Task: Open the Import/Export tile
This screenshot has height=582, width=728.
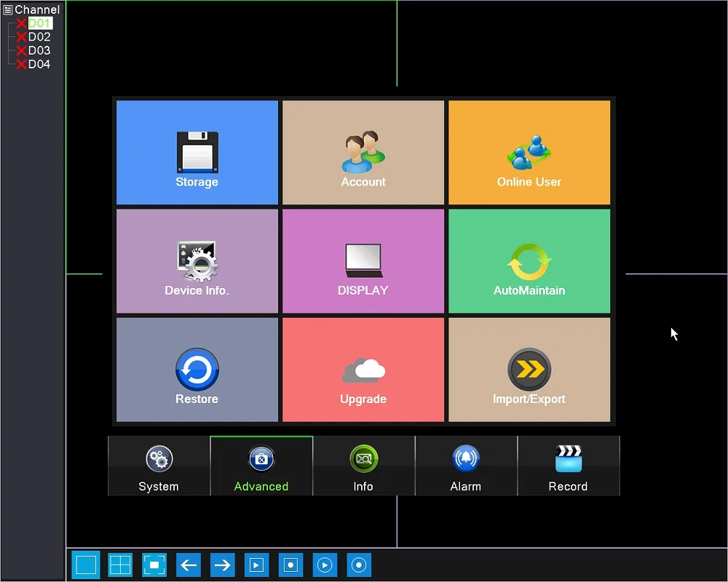Action: click(x=529, y=370)
